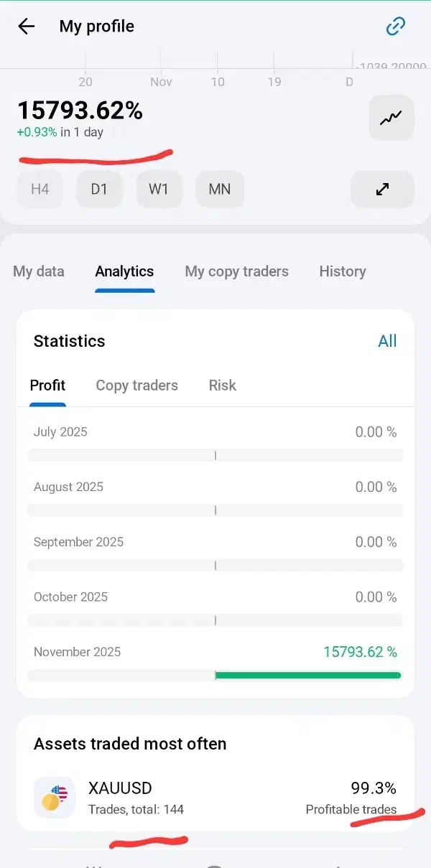Viewport: 431px width, 868px height.
Task: View All statistics link
Action: (387, 341)
